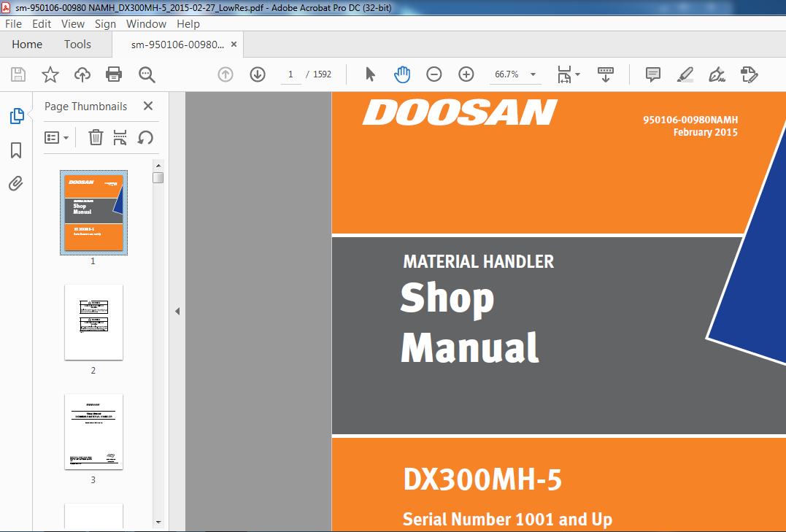Open the thumbnails options menu dropdown

tap(57, 137)
